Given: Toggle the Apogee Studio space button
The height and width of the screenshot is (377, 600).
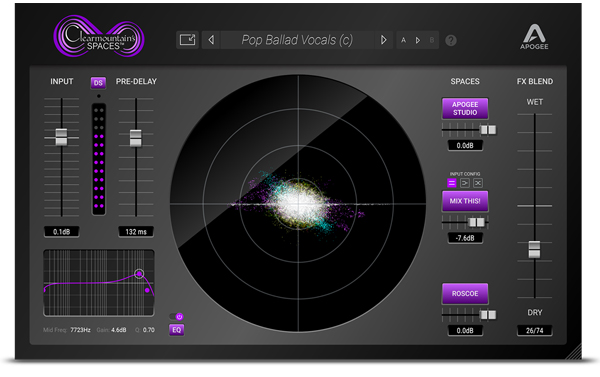Looking at the screenshot, I should pos(465,108).
